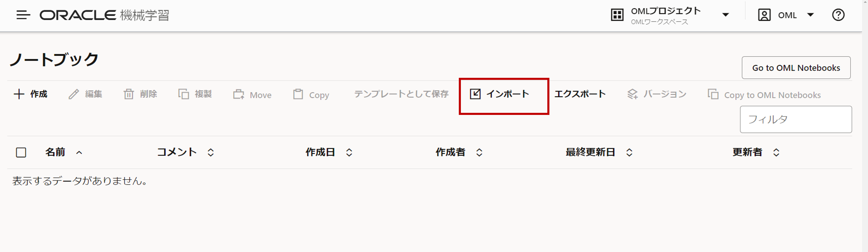Open the hamburger navigation menu
Image resolution: width=868 pixels, height=252 pixels.
[x=23, y=15]
